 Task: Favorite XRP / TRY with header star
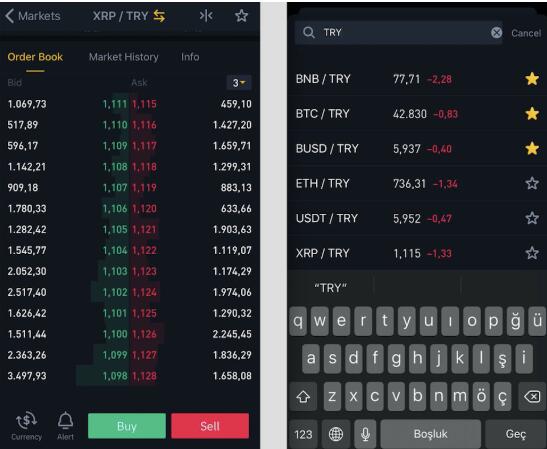[241, 16]
